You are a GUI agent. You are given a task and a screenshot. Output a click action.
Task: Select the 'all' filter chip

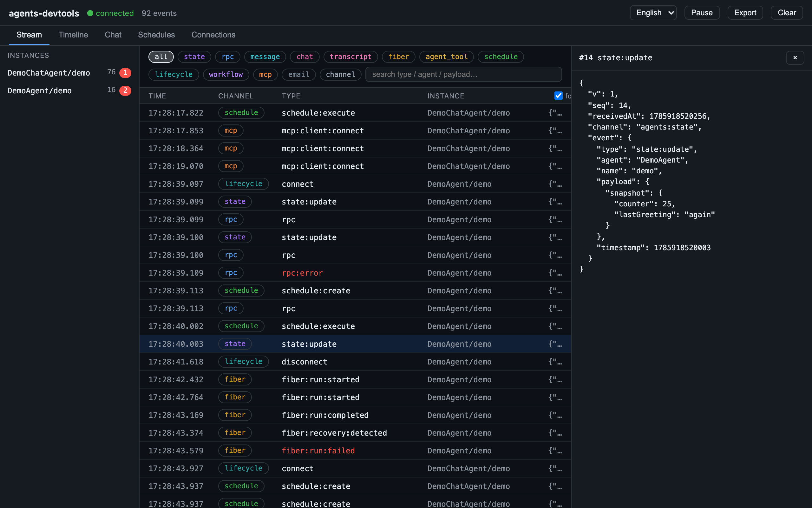[161, 57]
